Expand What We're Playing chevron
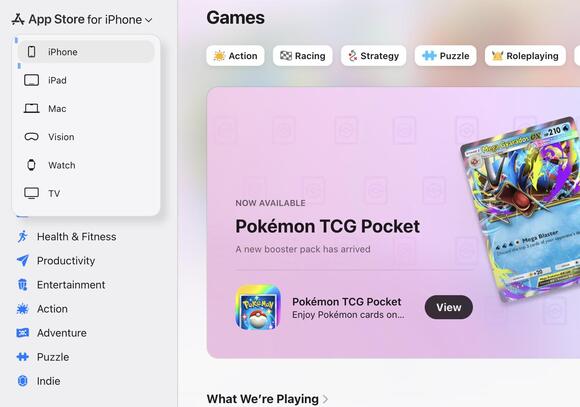Image resolution: width=580 pixels, height=407 pixels. (325, 399)
